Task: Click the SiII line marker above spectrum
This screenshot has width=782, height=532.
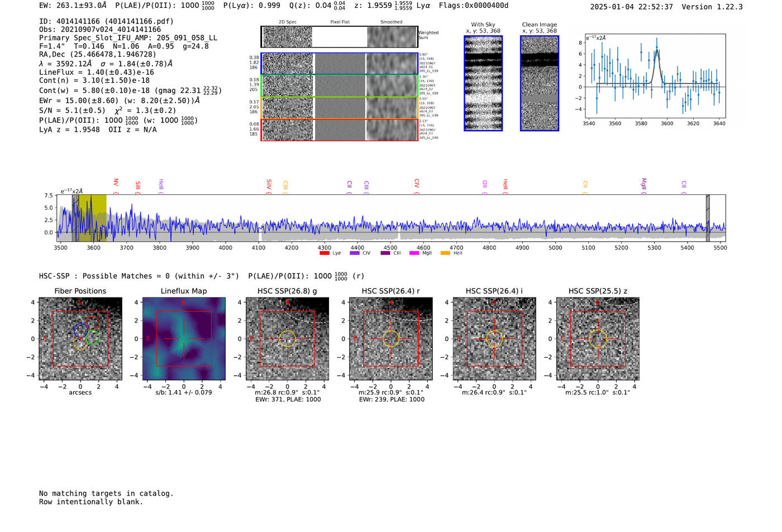Action: pyautogui.click(x=138, y=187)
